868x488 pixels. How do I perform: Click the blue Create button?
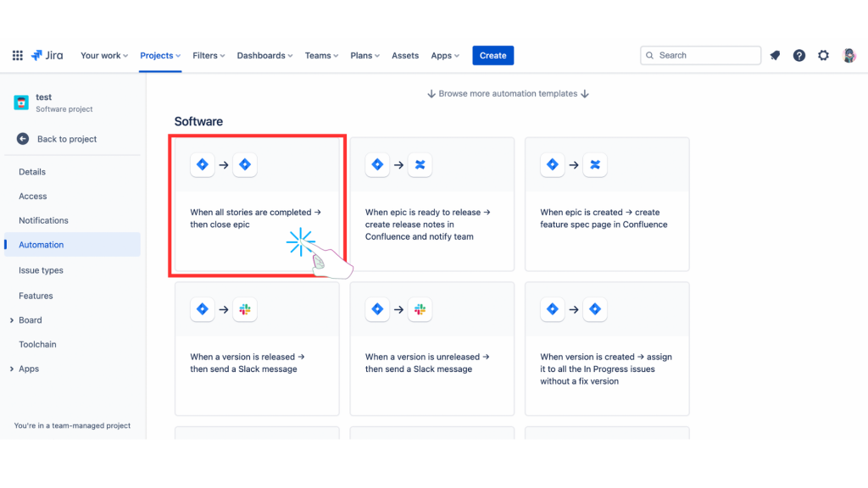tap(492, 55)
